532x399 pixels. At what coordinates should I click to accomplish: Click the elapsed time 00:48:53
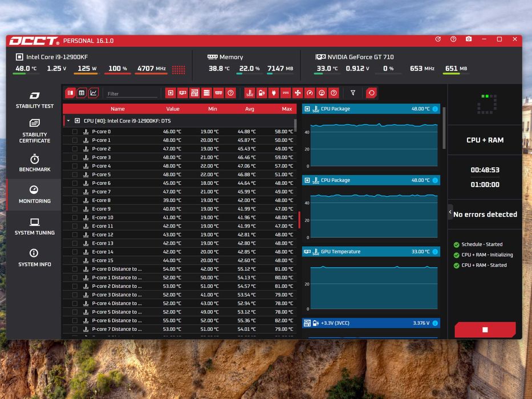[x=485, y=170]
